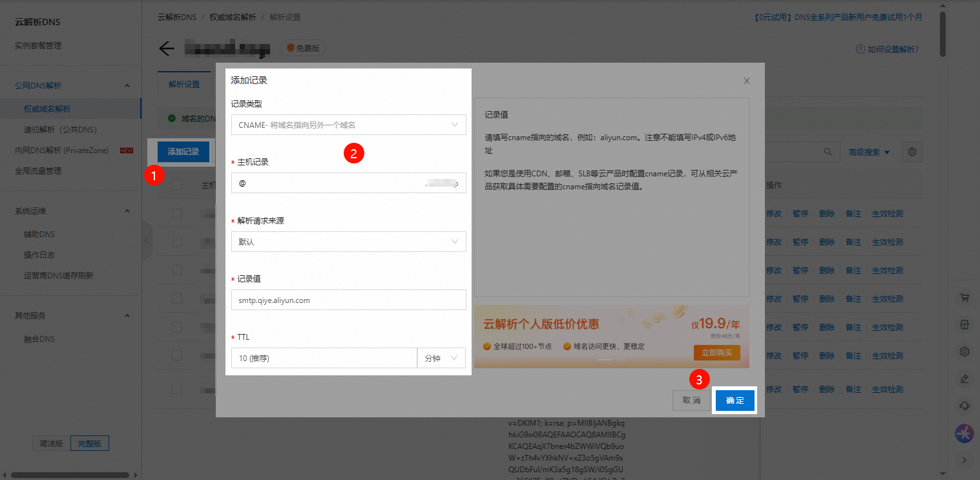This screenshot has height=480, width=980.
Task: Click the pencil feedback icon on right edge
Action: tap(964, 379)
